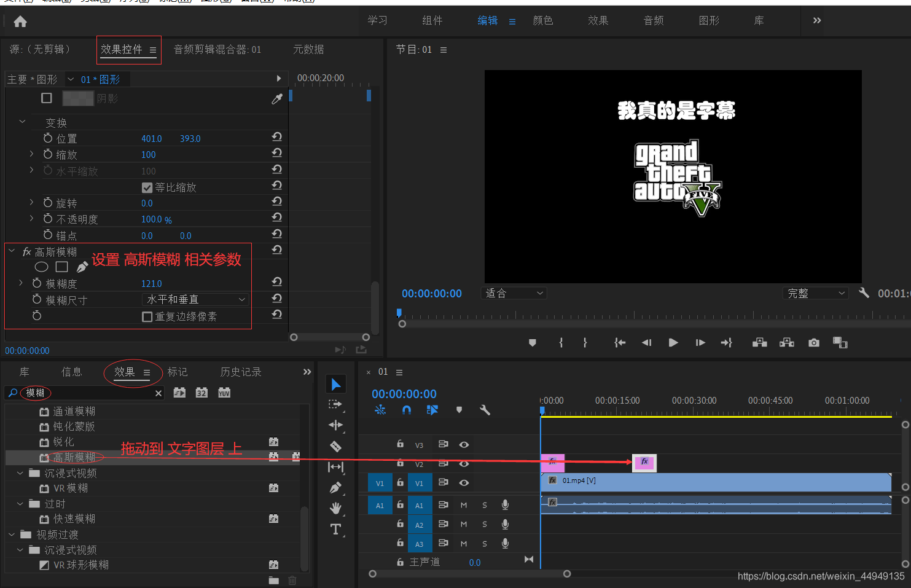Click Mark In bracket button

click(x=561, y=343)
